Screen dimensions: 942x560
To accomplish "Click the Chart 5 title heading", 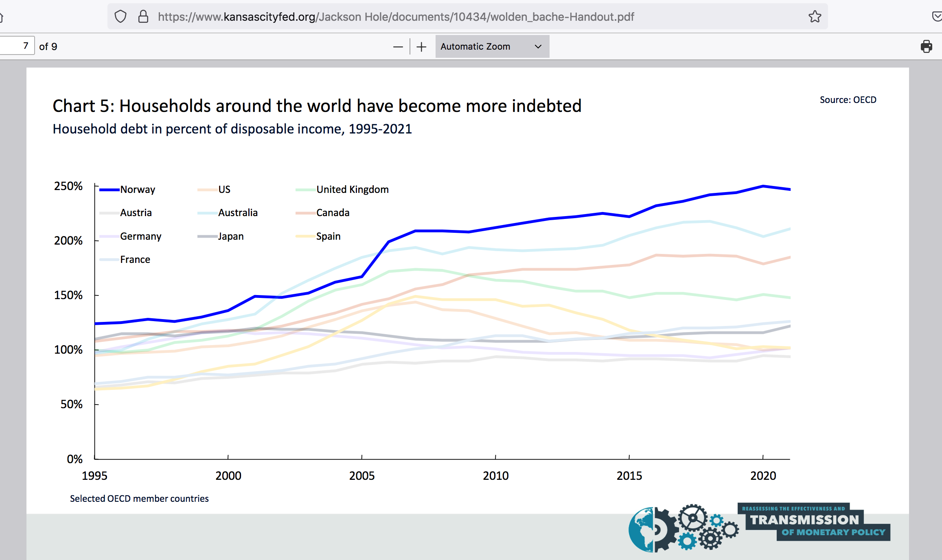I will [x=317, y=106].
